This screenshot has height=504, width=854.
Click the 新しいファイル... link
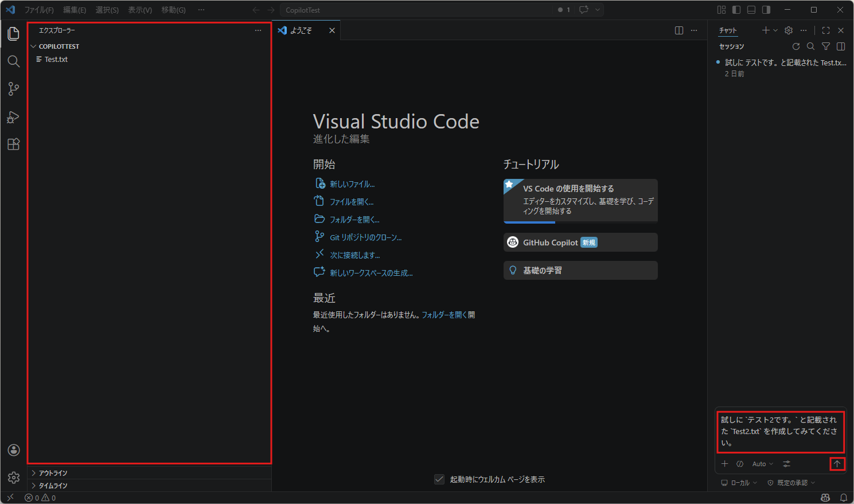tap(352, 184)
